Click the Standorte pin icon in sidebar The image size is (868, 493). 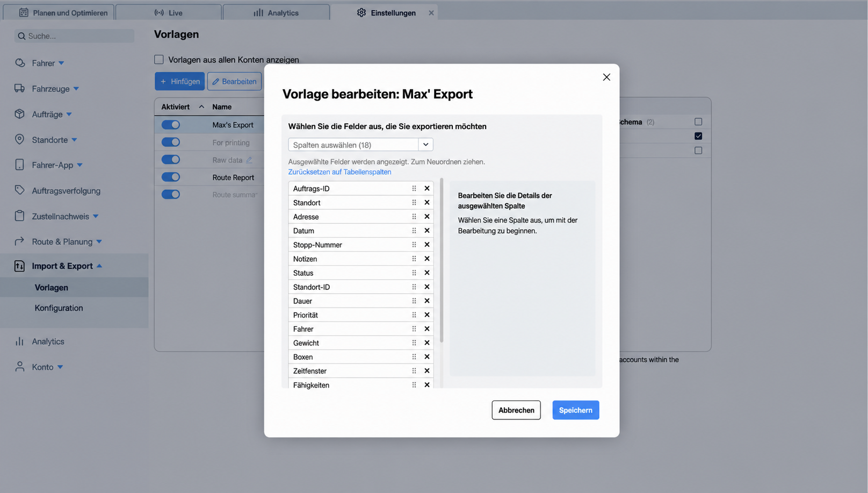20,139
